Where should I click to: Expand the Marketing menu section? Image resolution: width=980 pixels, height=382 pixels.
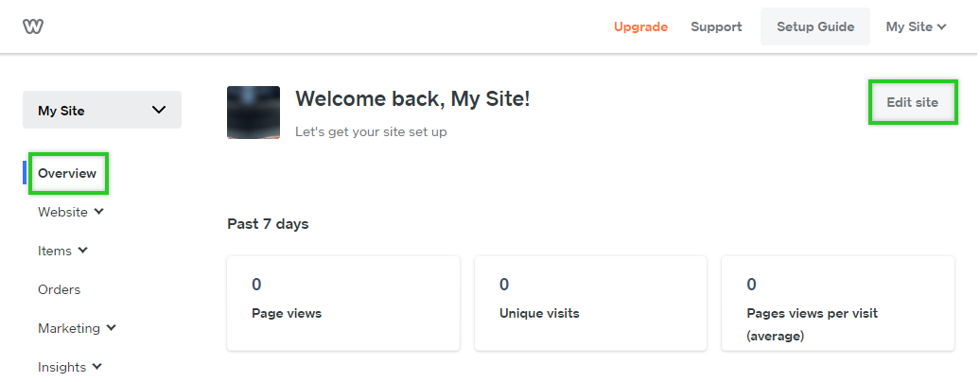tap(69, 328)
